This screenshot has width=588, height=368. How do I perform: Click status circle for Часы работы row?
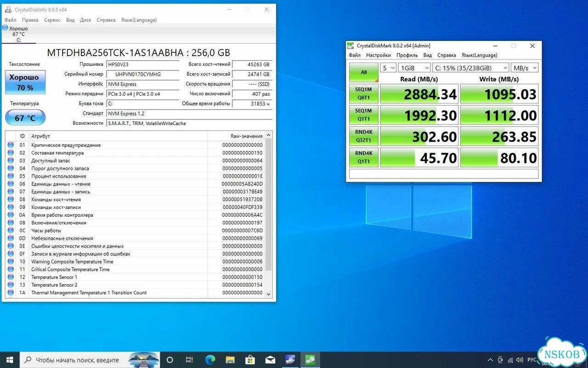tap(11, 230)
